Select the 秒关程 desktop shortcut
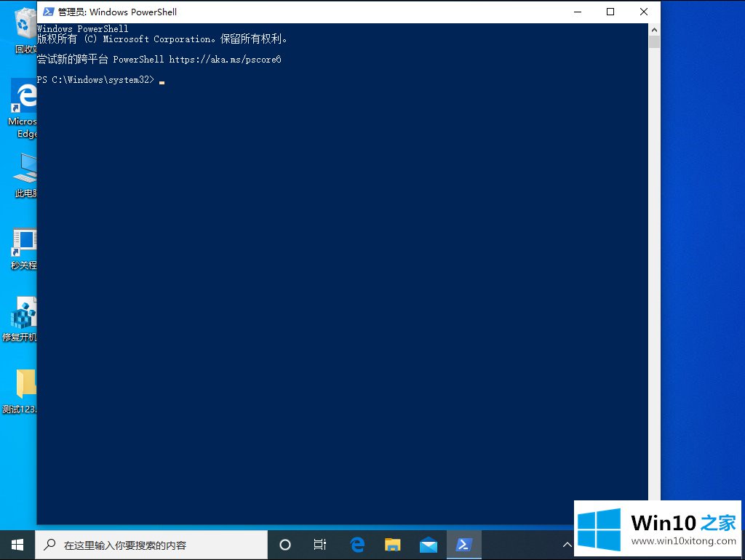This screenshot has width=745, height=560. pos(24,249)
